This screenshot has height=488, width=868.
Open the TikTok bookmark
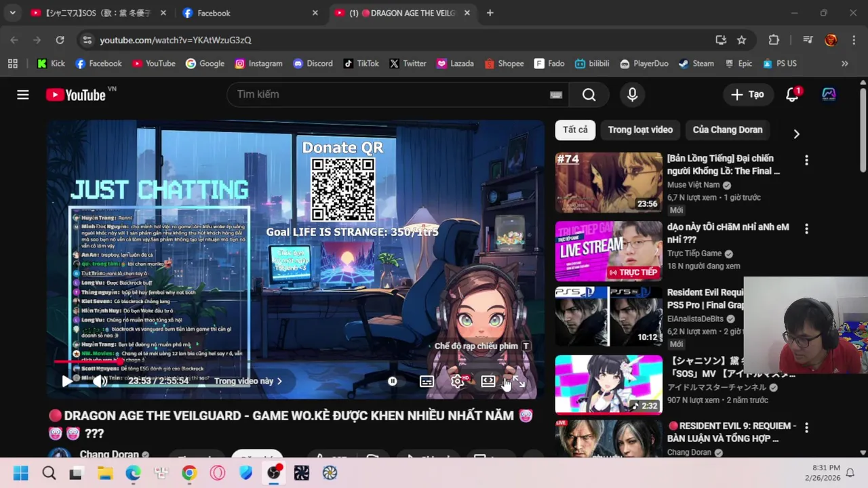coord(361,63)
